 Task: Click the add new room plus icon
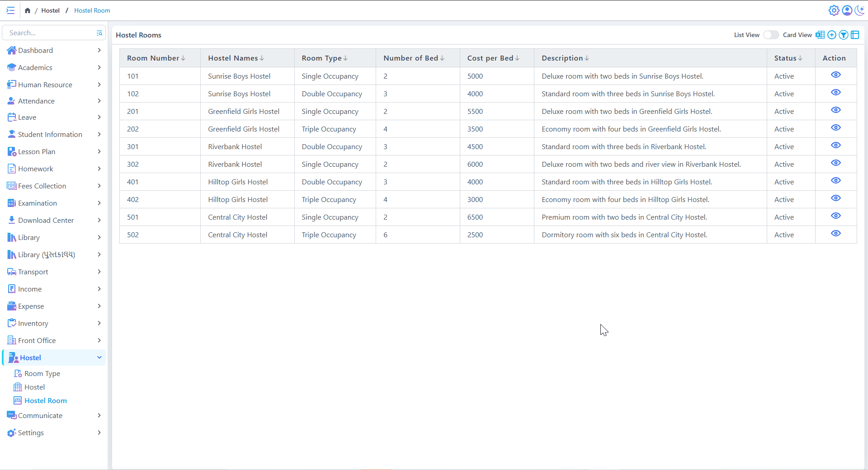click(x=832, y=35)
